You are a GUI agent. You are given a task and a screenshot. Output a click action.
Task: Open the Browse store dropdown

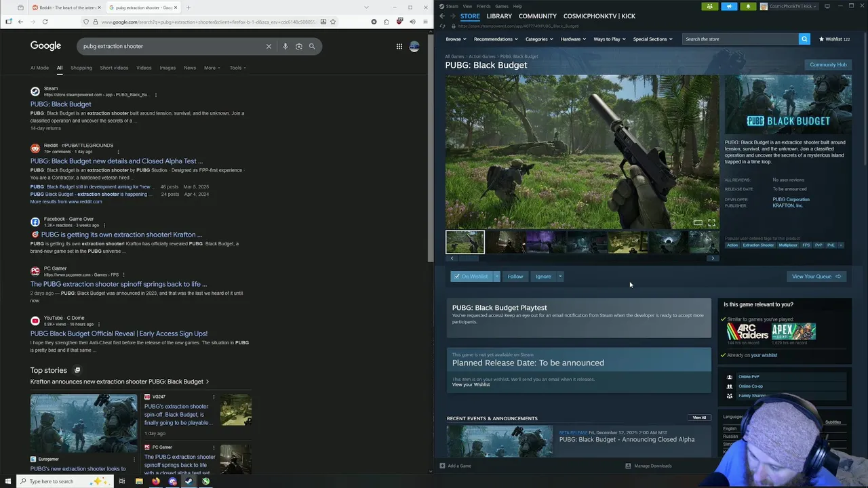point(456,39)
